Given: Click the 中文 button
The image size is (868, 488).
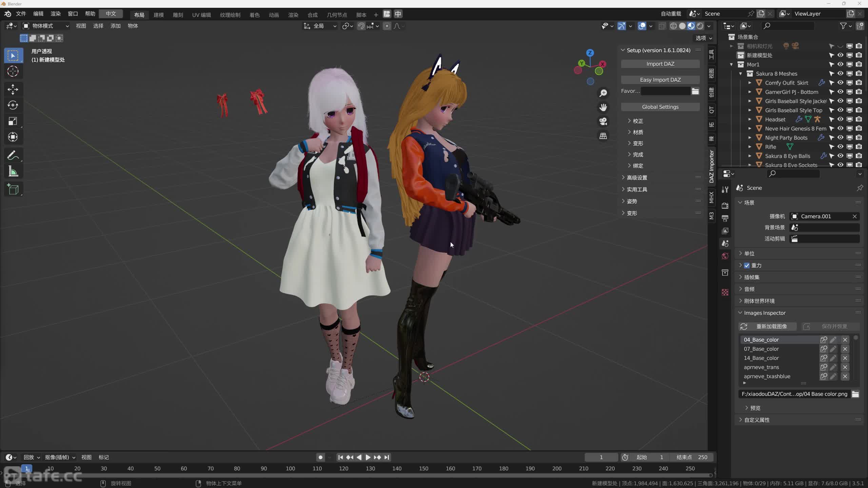Looking at the screenshot, I should [111, 14].
